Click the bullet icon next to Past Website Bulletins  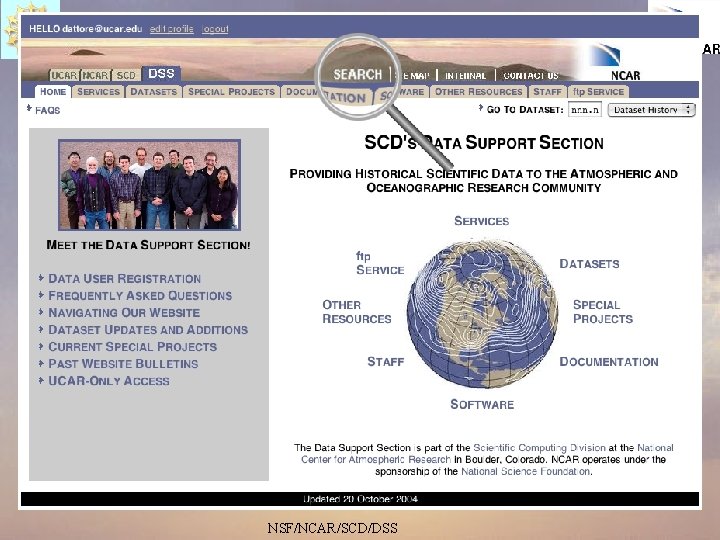pos(41,363)
